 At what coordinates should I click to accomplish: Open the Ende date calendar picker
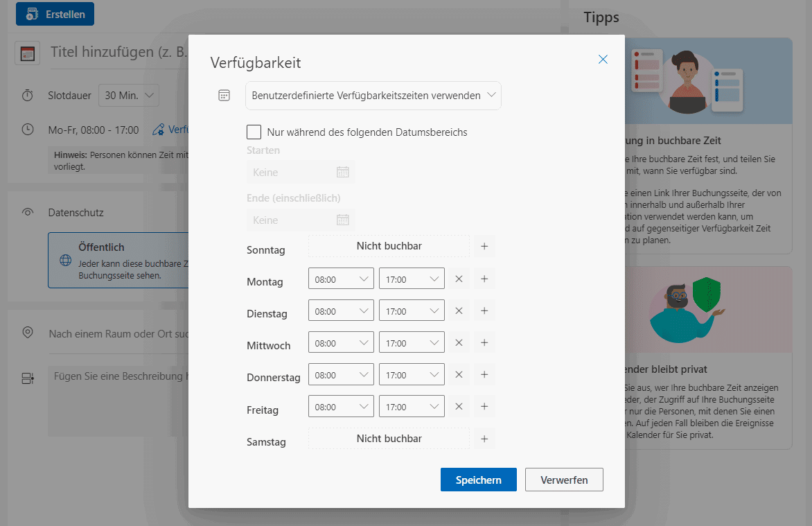coord(342,220)
